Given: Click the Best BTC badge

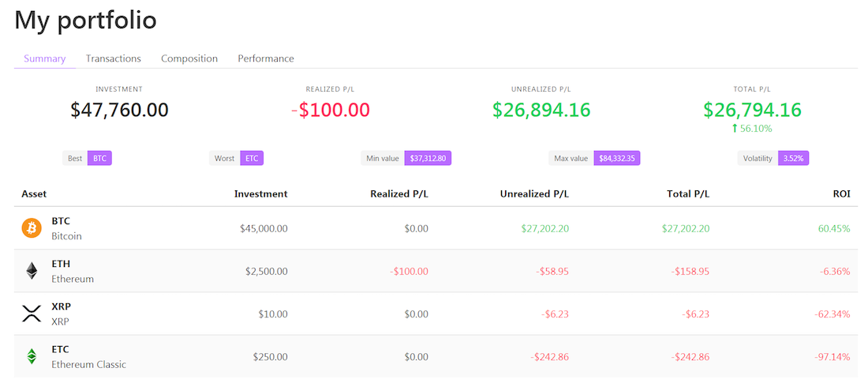Looking at the screenshot, I should 87,158.
